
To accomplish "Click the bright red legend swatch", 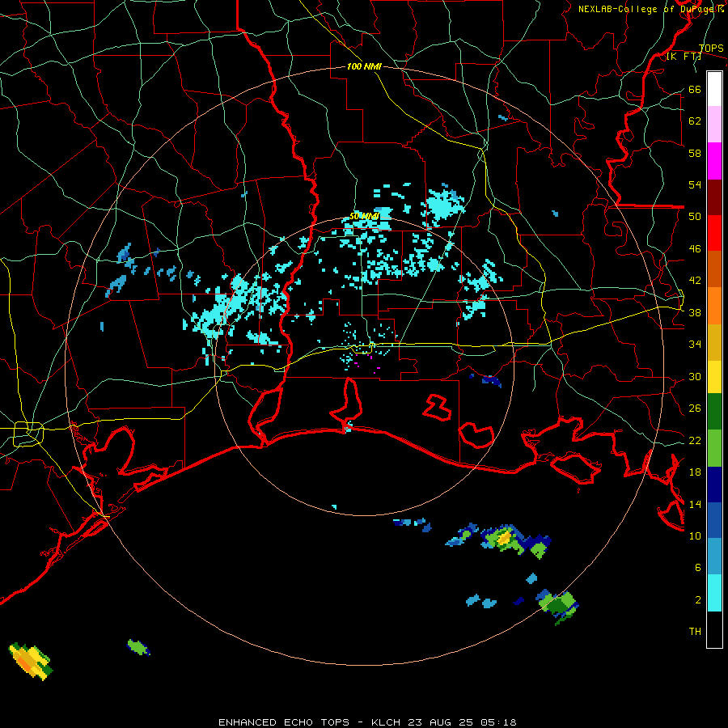I will pyautogui.click(x=714, y=233).
